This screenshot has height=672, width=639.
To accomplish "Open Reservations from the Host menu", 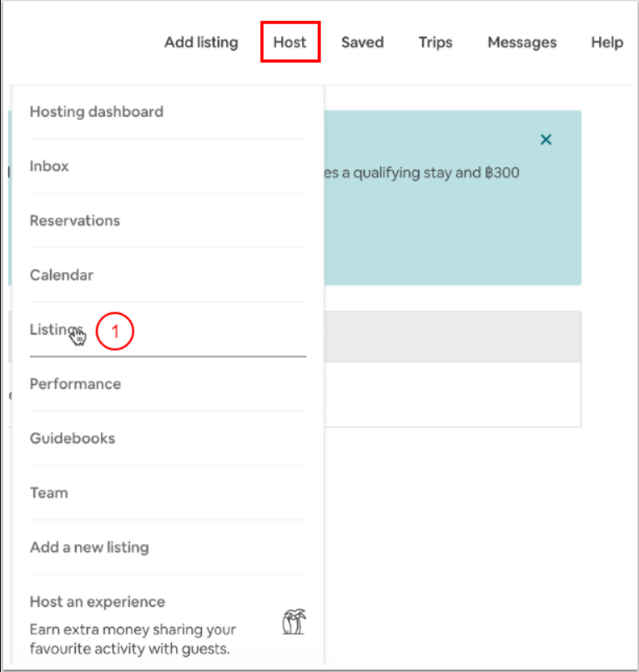I will 75,220.
